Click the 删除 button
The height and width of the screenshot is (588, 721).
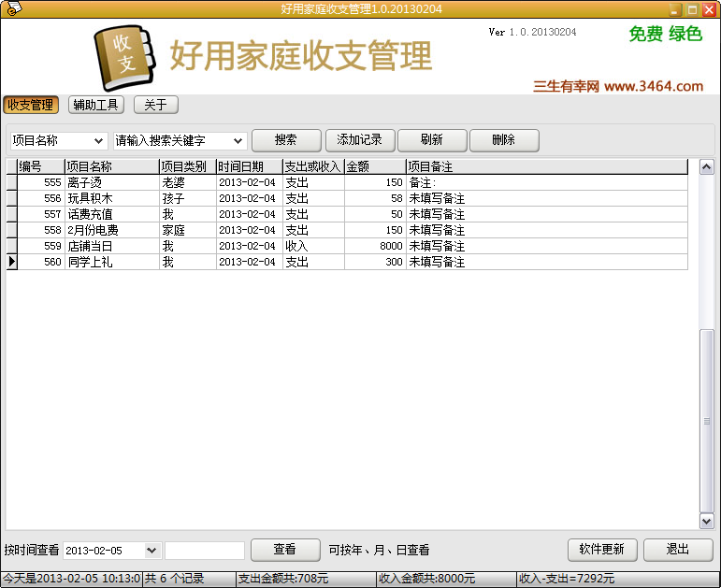tap(504, 140)
